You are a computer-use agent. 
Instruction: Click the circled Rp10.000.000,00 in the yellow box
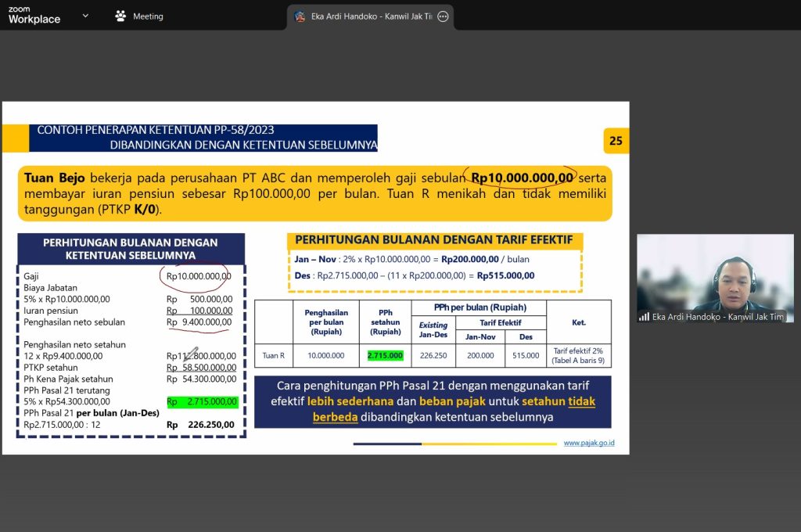[x=522, y=178]
